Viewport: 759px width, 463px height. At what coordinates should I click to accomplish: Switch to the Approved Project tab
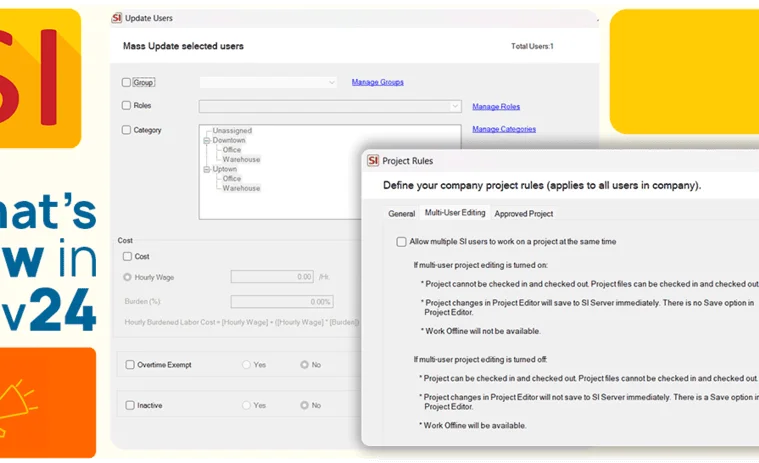tap(524, 213)
